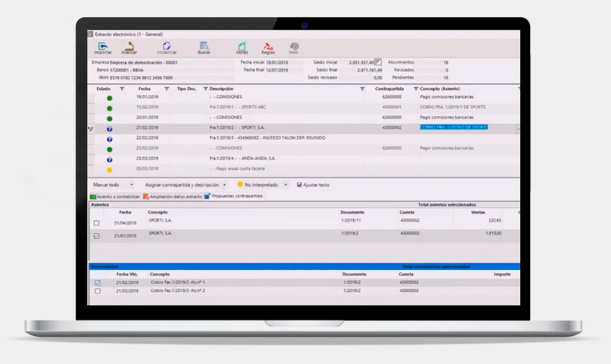Click the Descripción column header
Viewport: 611px width, 364px height.
[222, 89]
